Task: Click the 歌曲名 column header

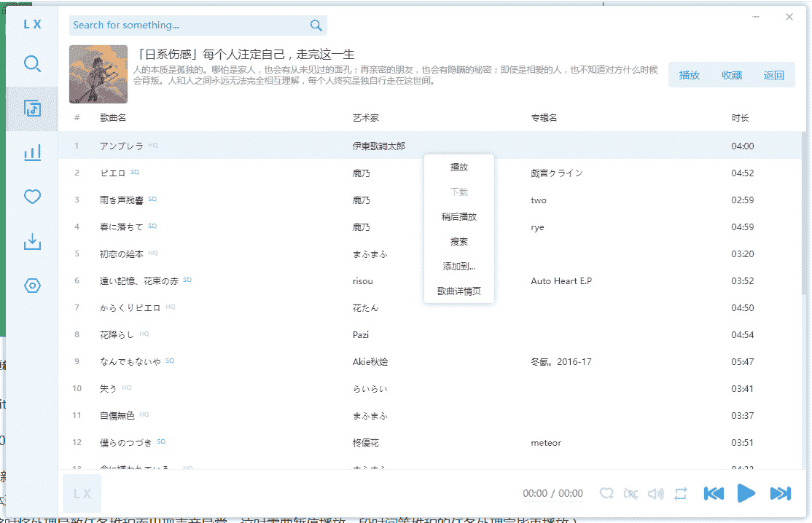Action: [113, 118]
